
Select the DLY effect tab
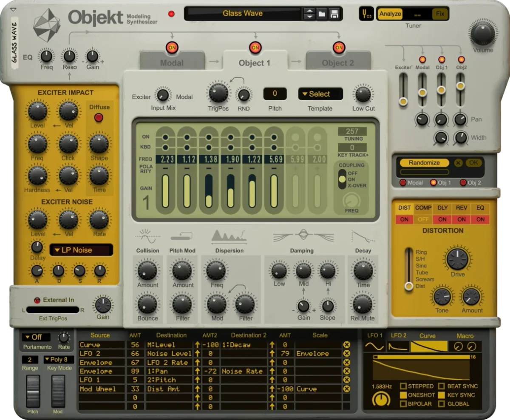[x=442, y=208]
